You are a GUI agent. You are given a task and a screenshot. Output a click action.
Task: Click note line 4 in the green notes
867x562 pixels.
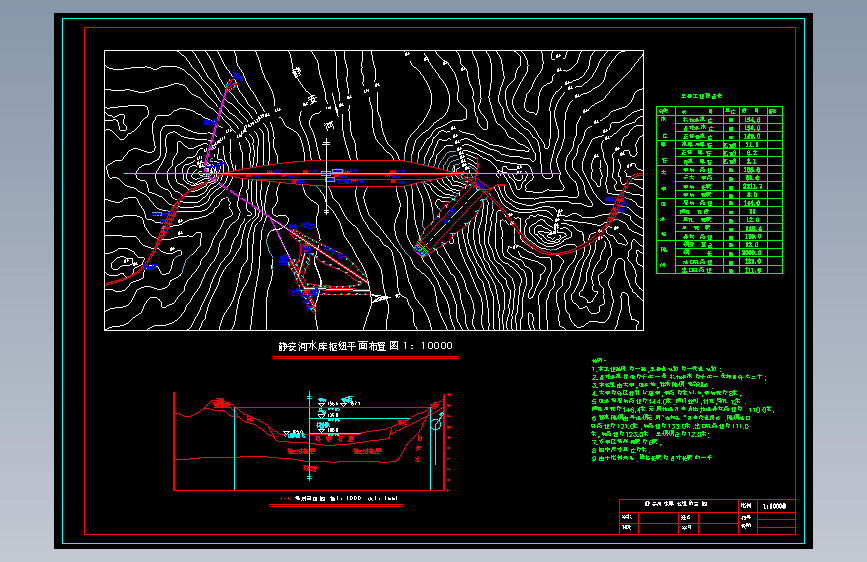666,393
